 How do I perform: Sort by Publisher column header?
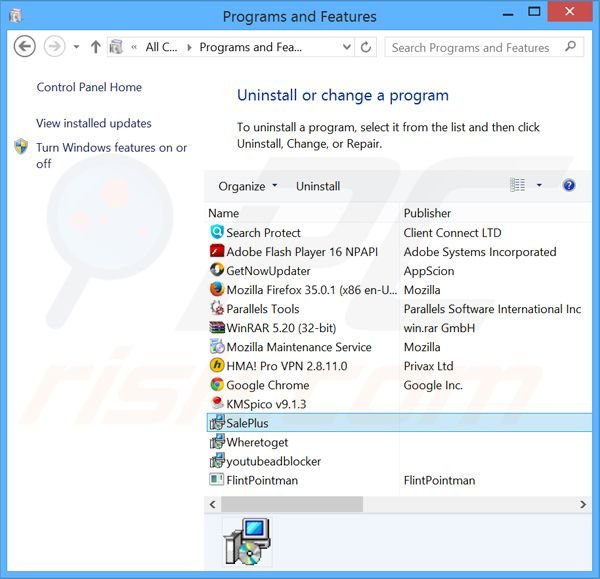427,213
